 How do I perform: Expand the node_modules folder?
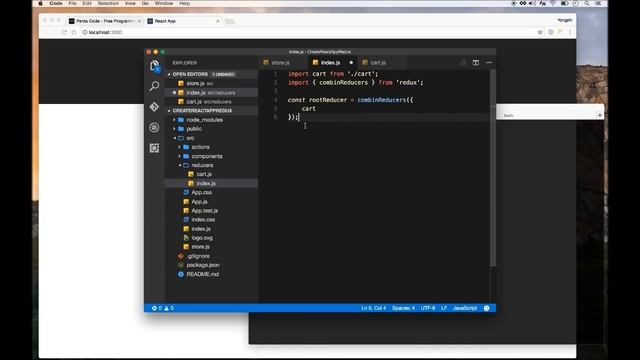tap(211, 120)
